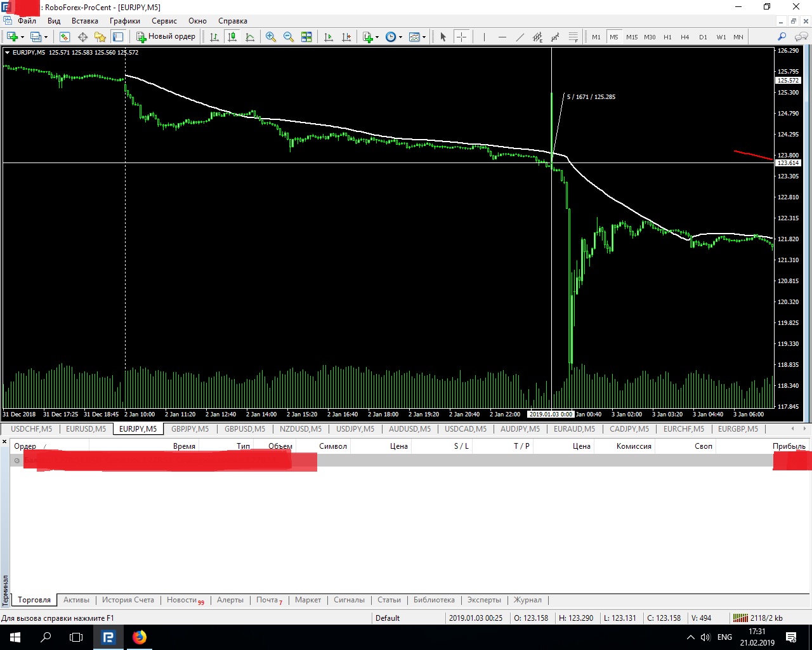The height and width of the screenshot is (650, 812).
Task: Switch to M1 timeframe
Action: (x=596, y=37)
